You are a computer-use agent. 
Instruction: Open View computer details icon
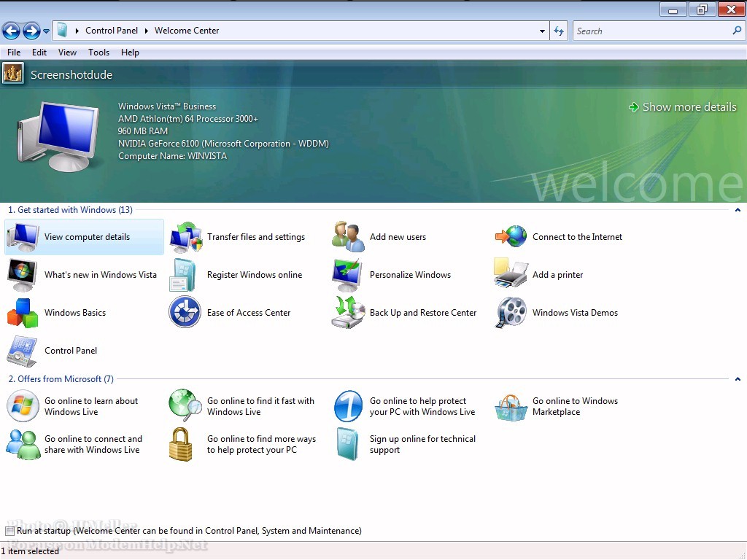[x=23, y=237]
